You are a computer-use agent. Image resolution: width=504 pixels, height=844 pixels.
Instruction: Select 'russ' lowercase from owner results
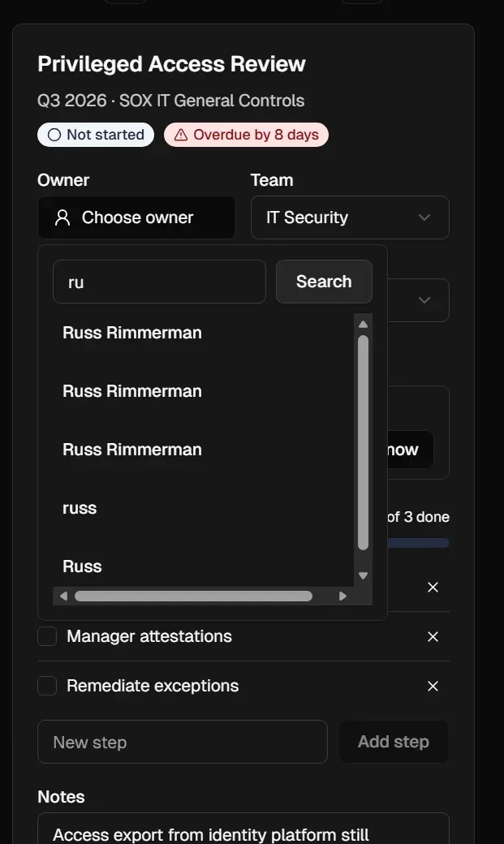point(80,507)
